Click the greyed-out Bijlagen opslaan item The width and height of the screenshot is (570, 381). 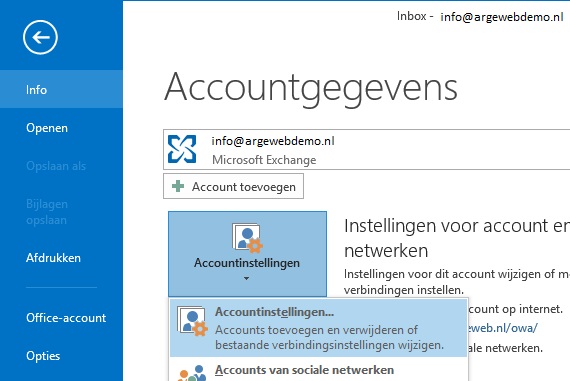pos(47,212)
